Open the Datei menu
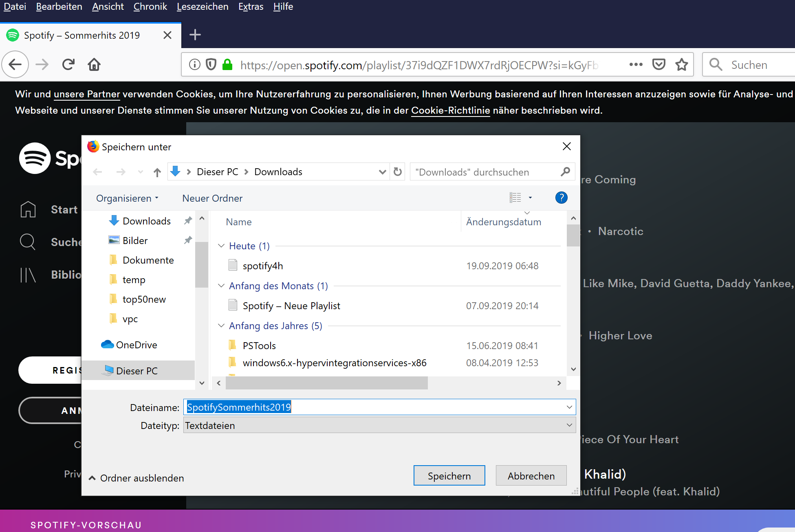 [15, 7]
